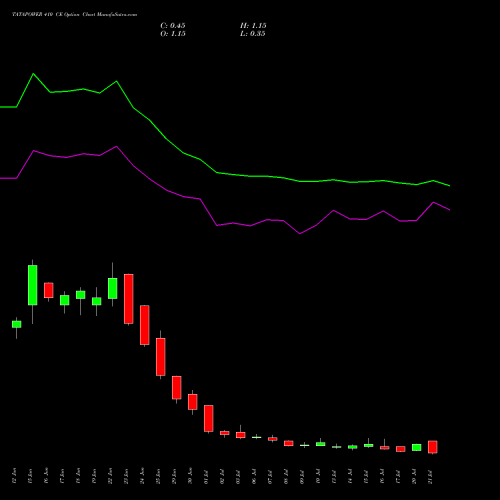This screenshot has height=500, width=500.
Task: Click the 10 Jul date label
Action: [x=318, y=476]
